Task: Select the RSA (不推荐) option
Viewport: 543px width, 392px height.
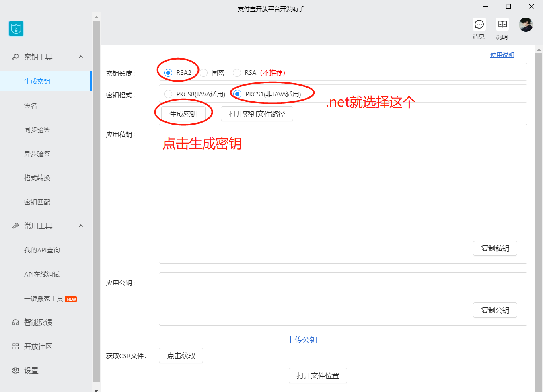Action: tap(237, 73)
